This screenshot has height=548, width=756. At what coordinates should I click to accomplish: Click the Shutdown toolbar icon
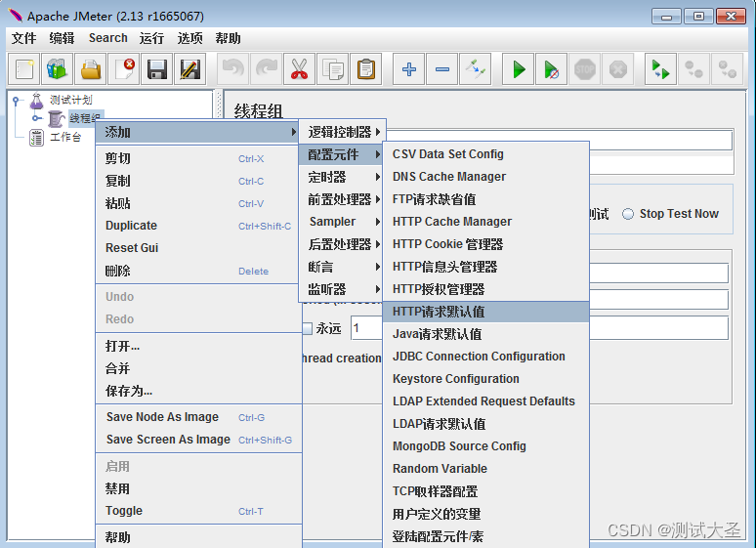tap(617, 69)
